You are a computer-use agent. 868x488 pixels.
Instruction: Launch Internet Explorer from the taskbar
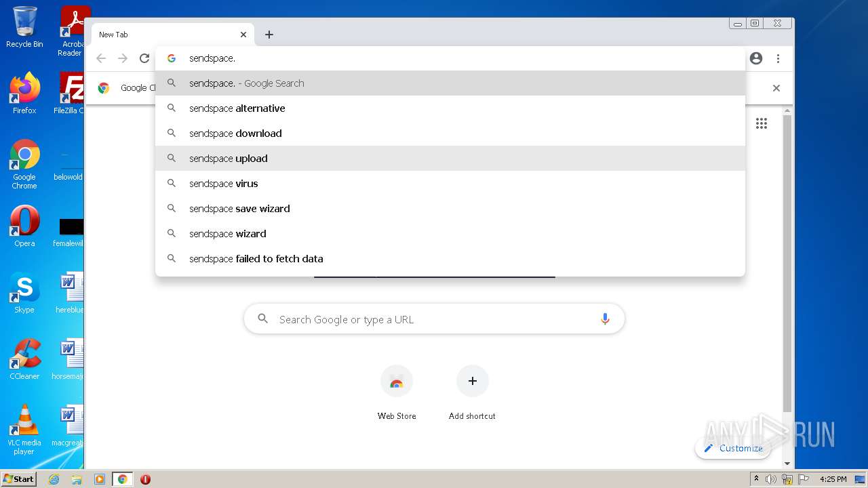pos(54,479)
